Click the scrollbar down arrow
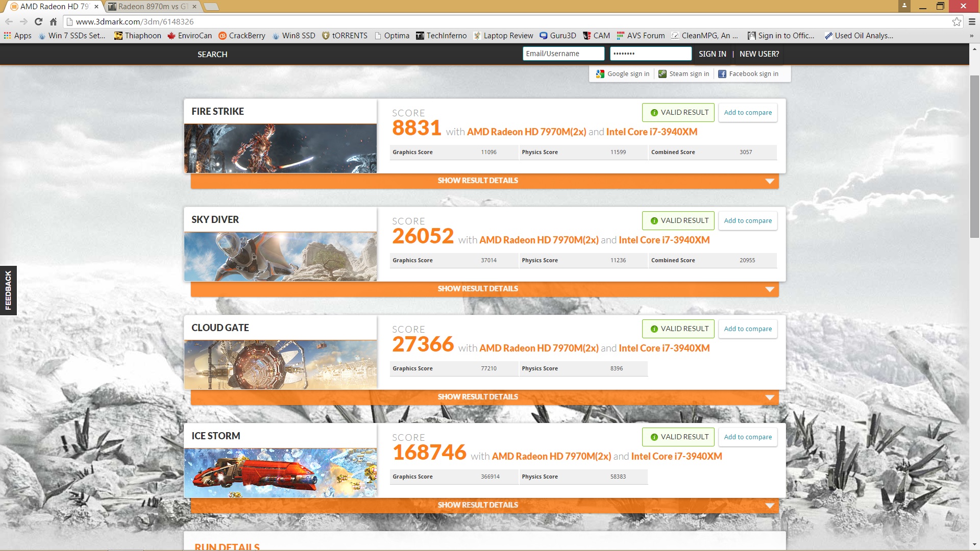 click(x=974, y=545)
